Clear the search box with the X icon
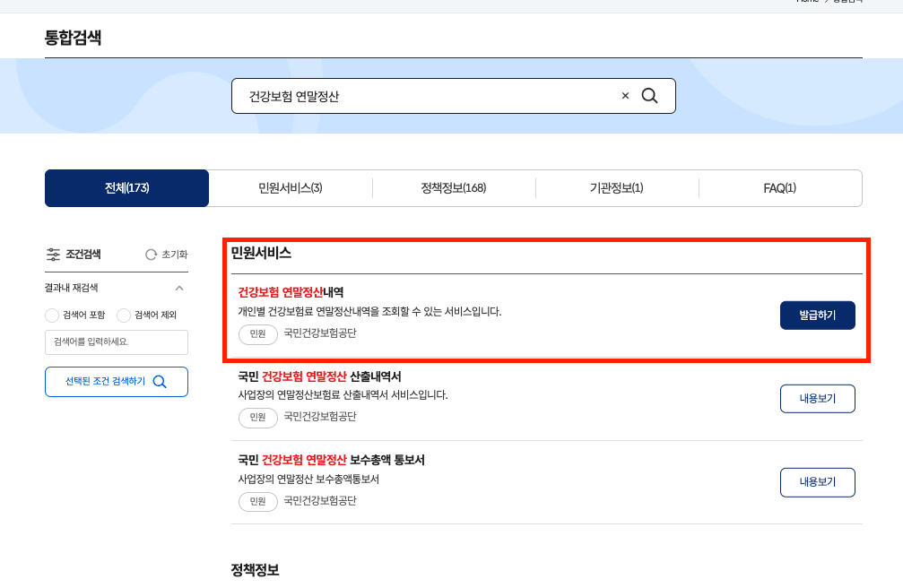Viewport: 903px width, 588px height. pos(625,96)
